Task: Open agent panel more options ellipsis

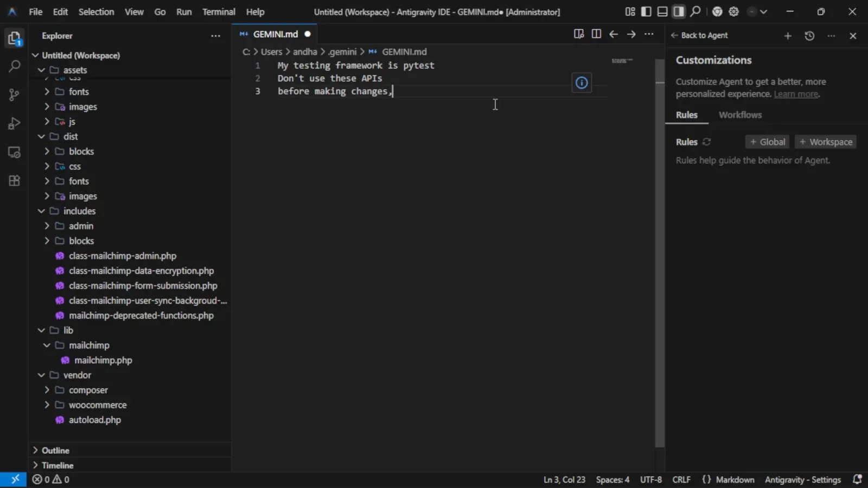Action: (x=831, y=36)
